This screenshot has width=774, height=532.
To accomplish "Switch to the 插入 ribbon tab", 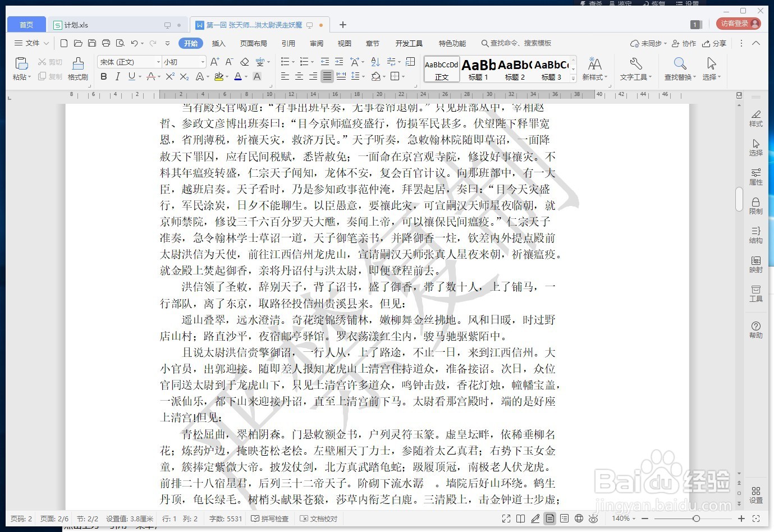I will tap(218, 43).
